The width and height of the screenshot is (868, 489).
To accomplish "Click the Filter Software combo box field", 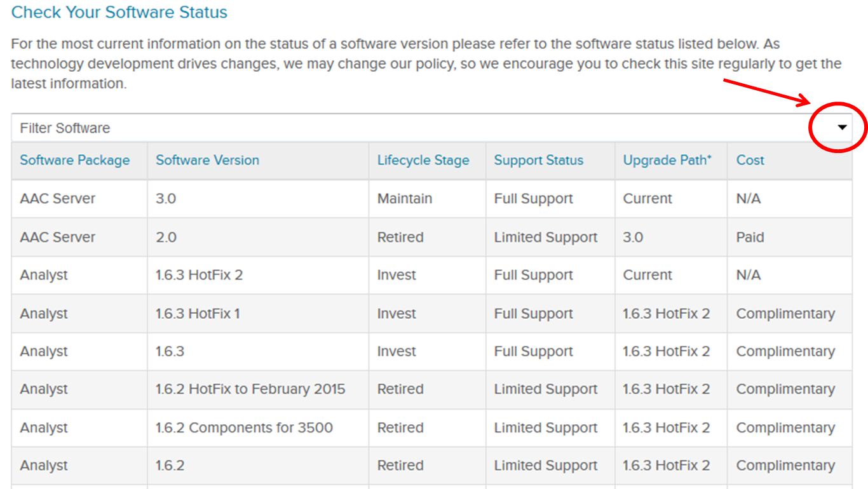I will coord(431,128).
